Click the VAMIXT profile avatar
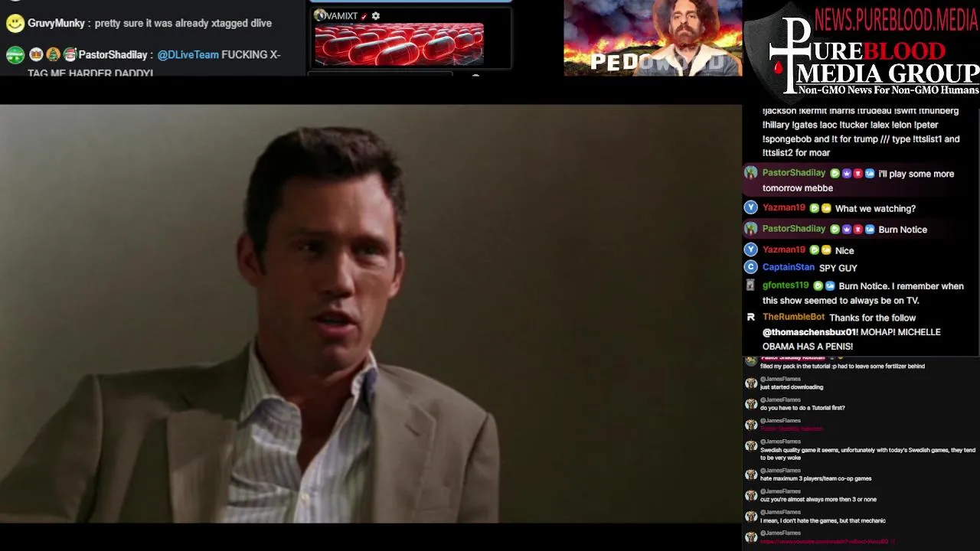The height and width of the screenshot is (551, 980). tap(320, 15)
